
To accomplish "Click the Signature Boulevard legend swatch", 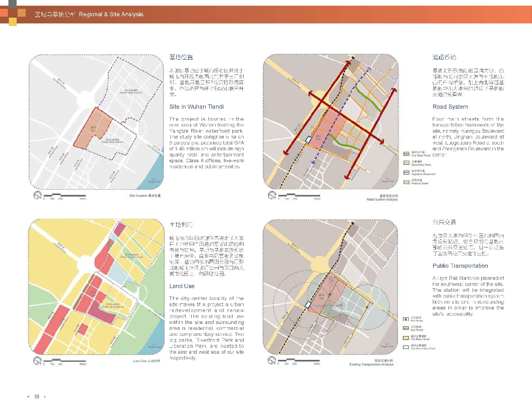I will 406,172.
